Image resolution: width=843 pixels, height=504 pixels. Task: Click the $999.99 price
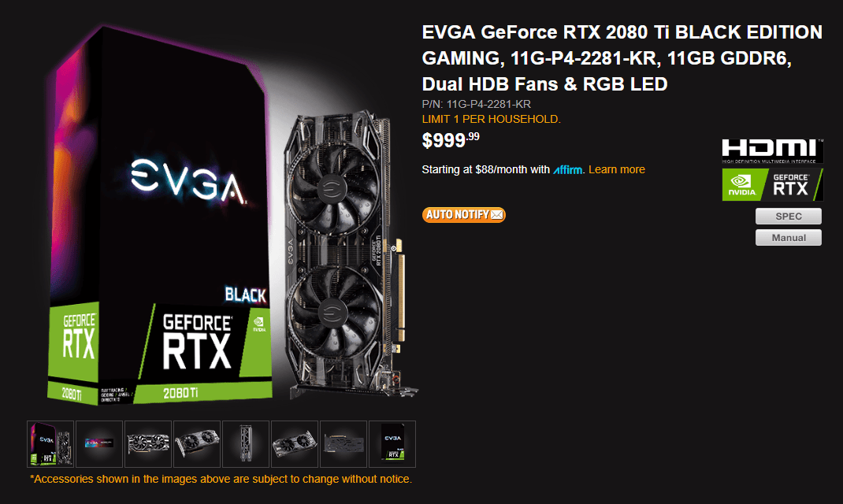click(451, 139)
